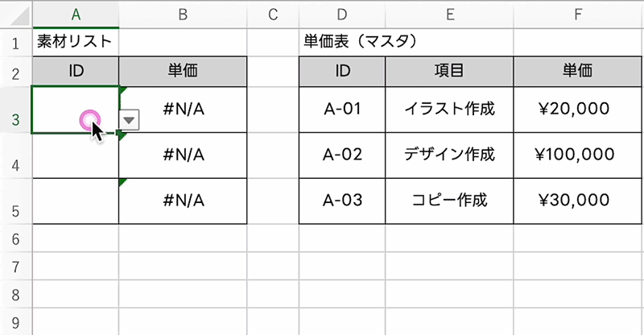Open the dropdown arrow beside cell A3
Image resolution: width=644 pixels, height=335 pixels.
(x=129, y=119)
